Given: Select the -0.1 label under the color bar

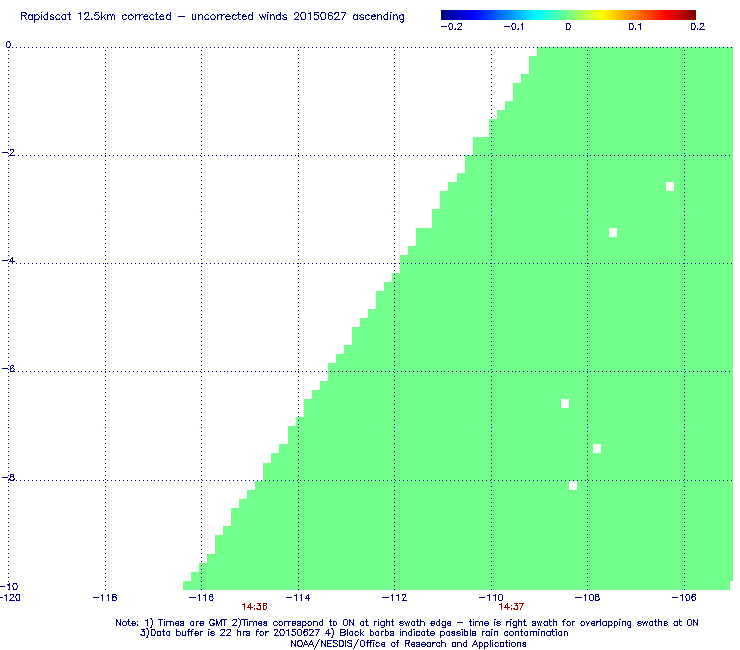Looking at the screenshot, I should click(514, 27).
